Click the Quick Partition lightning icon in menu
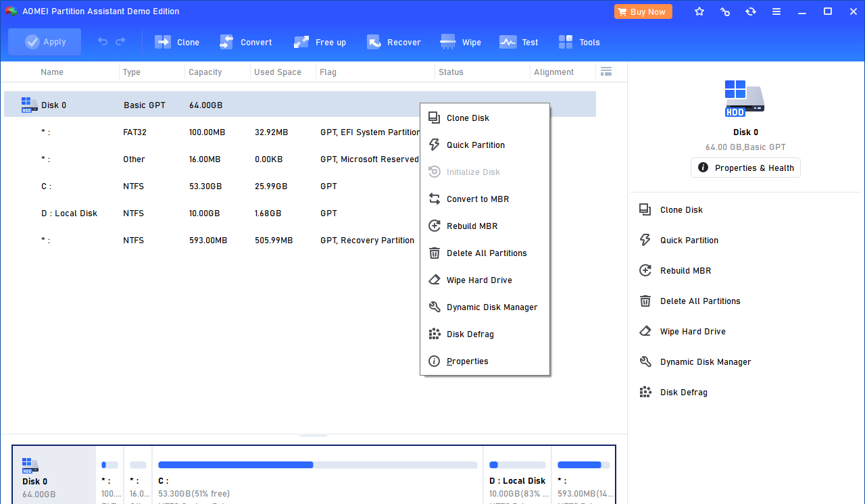The height and width of the screenshot is (504, 865). click(435, 145)
